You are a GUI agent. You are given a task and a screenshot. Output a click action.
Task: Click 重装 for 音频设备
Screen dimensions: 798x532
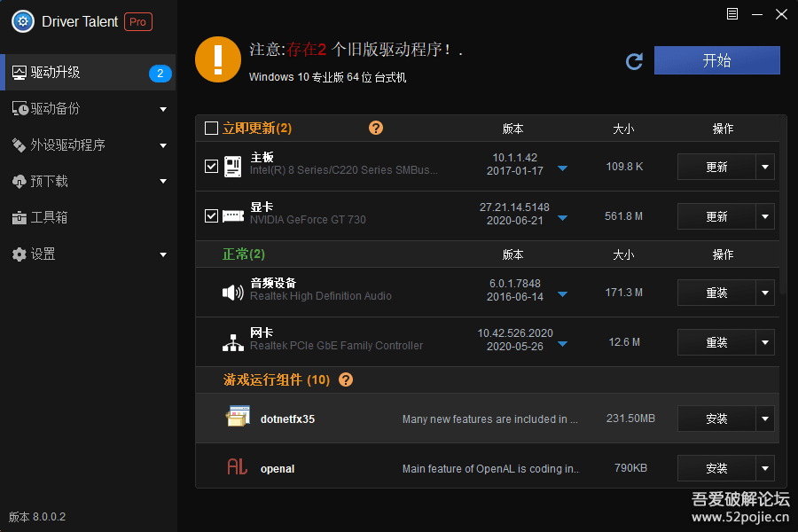pos(716,293)
